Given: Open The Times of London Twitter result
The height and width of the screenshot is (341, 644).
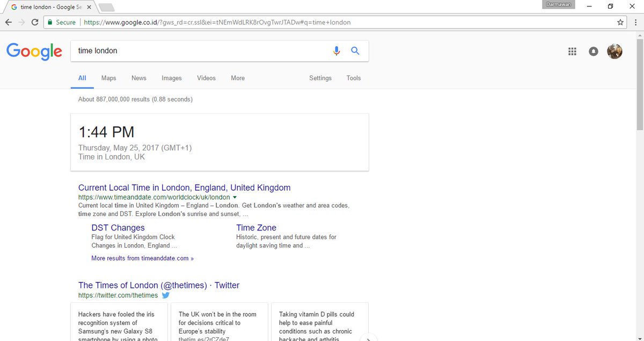Looking at the screenshot, I should pos(159,285).
